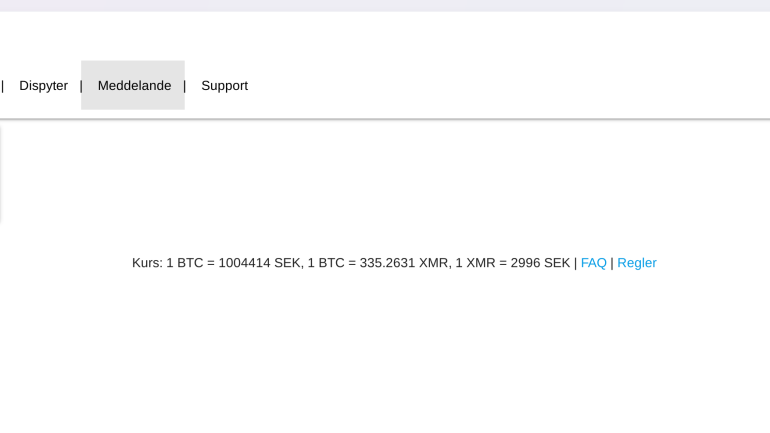Click the 1004414 SEK exchange value

tap(259, 263)
